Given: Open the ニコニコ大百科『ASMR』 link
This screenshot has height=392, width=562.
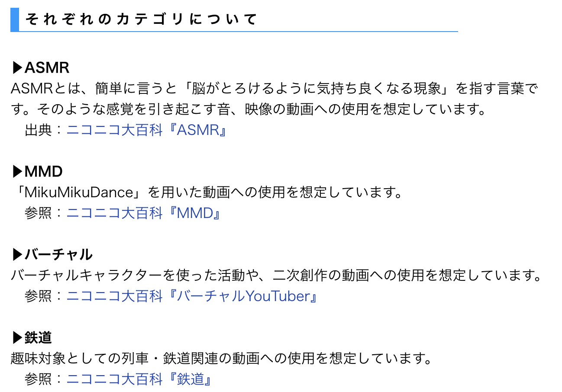Looking at the screenshot, I should coord(147,130).
